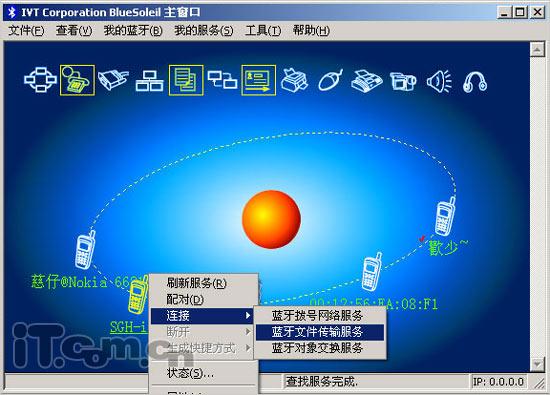Click the Bluetooth logo in title bar
Viewport: 550px width, 395px height.
click(12, 12)
